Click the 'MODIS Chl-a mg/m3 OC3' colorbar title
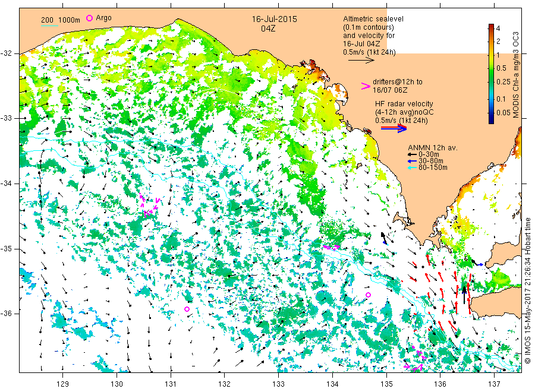535x392 pixels. [516, 75]
